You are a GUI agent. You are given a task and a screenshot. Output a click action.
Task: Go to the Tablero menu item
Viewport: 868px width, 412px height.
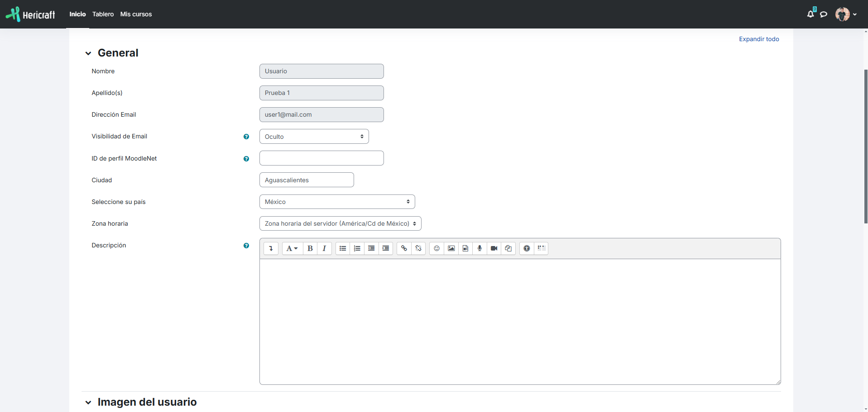pyautogui.click(x=103, y=14)
